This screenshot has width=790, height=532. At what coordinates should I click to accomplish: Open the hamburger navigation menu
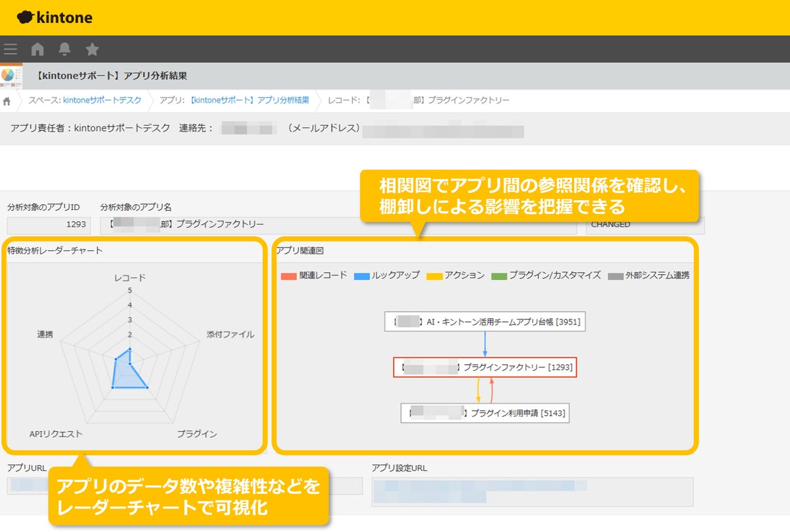11,49
